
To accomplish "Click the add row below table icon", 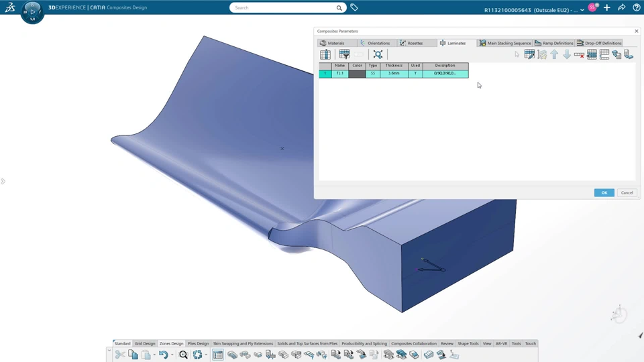I will (x=604, y=54).
